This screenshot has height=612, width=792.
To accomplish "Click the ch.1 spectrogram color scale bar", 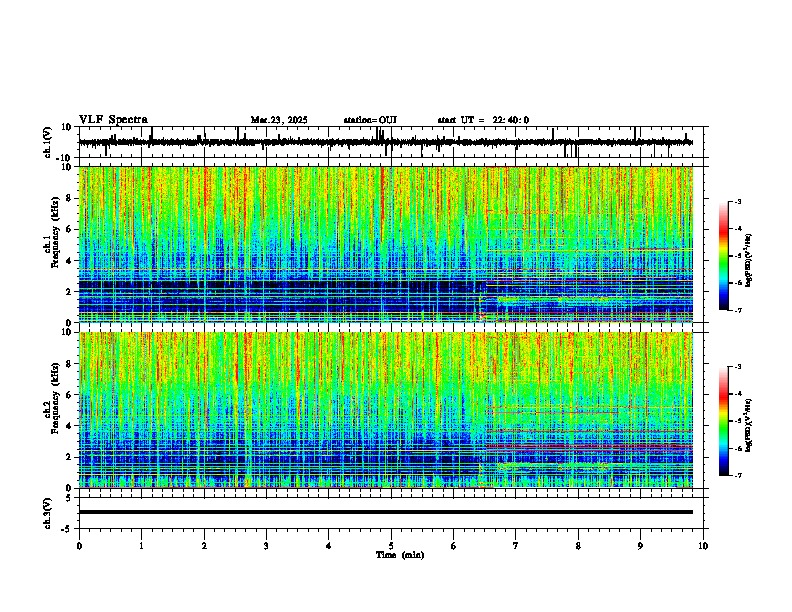I will point(723,256).
